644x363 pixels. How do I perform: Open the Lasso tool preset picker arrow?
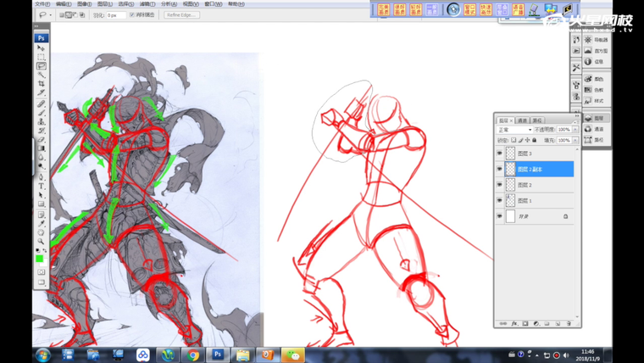(x=51, y=14)
